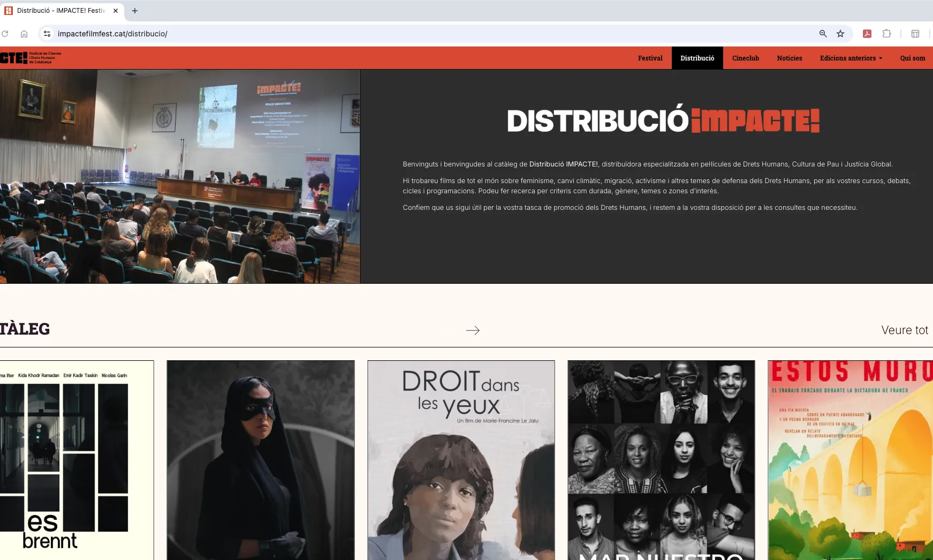Click the 'TÀLEG' catalogue heading

[25, 329]
